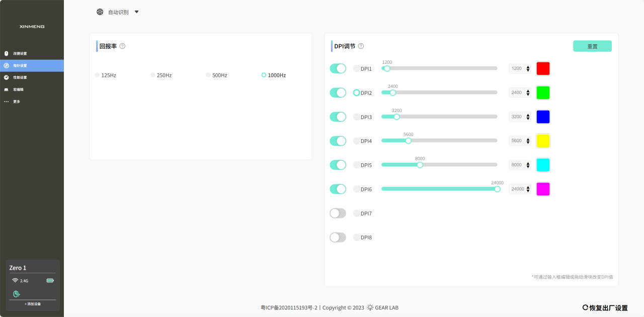Open the yellow DPI4 color swatch

pos(543,141)
